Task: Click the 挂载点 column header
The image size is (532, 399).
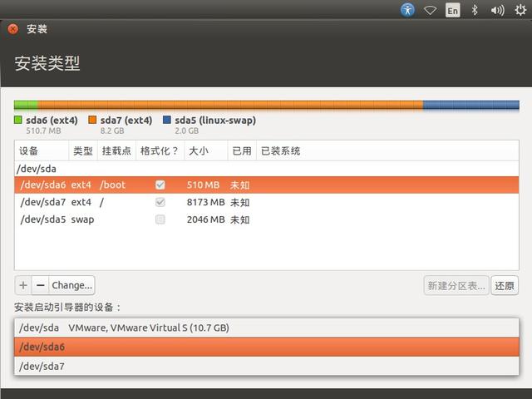Action: point(116,150)
